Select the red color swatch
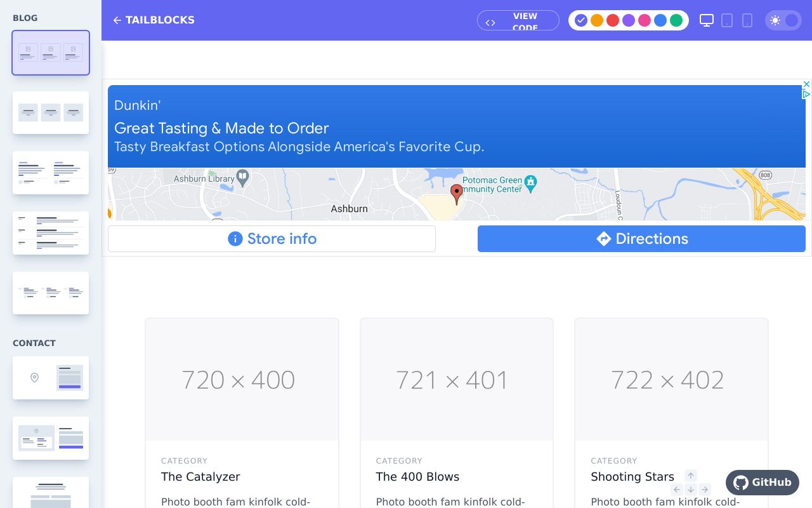This screenshot has height=508, width=812. pyautogui.click(x=613, y=20)
